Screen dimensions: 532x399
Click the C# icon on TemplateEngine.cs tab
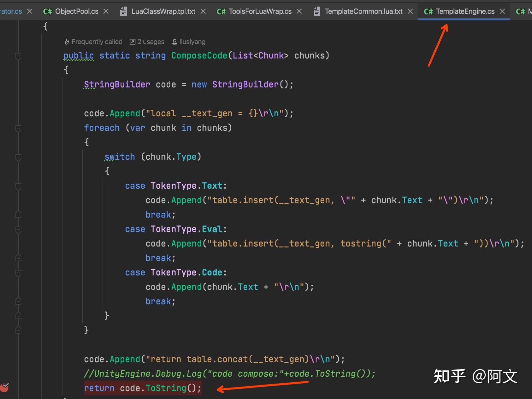coord(428,12)
